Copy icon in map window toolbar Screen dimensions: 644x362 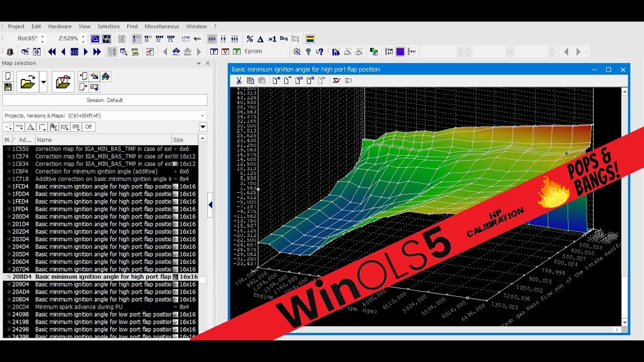click(x=250, y=80)
